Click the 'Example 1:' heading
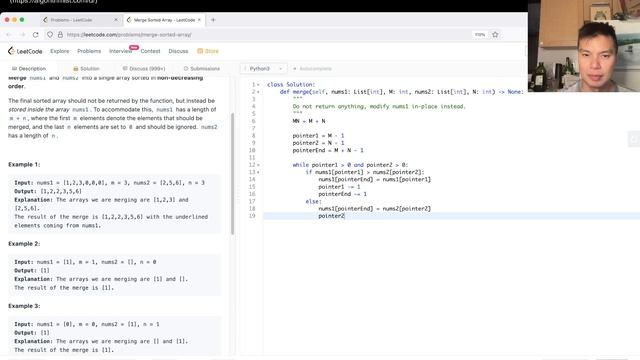The width and height of the screenshot is (640, 360). click(x=24, y=164)
